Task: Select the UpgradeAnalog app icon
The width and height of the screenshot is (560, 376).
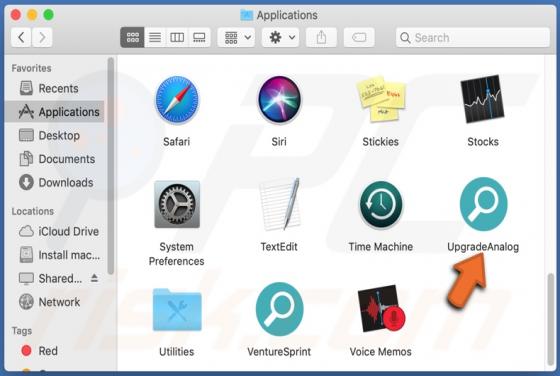Action: [x=484, y=204]
